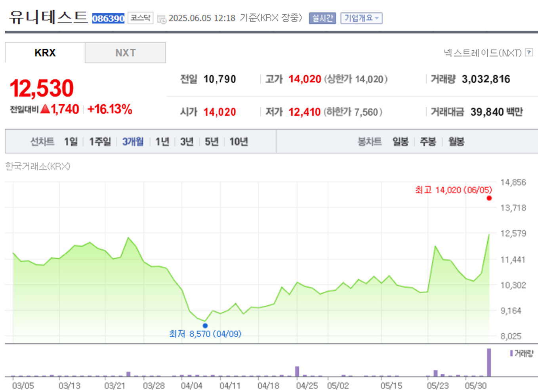Click the purple 거래량 legend swatch
Viewport: 538px width, 392px height.
tap(511, 353)
